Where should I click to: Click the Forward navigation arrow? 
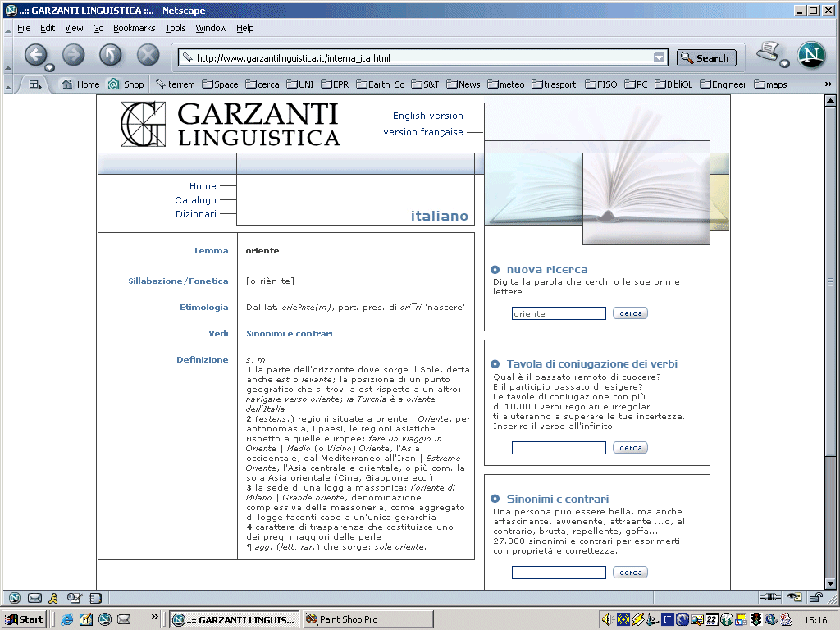coord(73,55)
